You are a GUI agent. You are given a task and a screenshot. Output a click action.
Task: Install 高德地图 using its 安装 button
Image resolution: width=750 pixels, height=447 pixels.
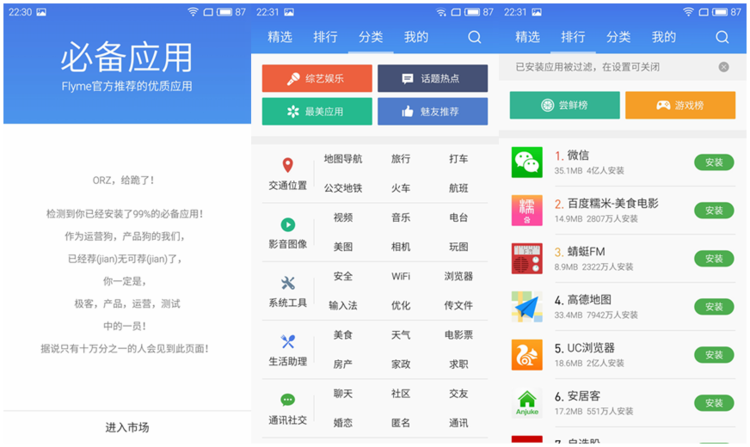713,307
